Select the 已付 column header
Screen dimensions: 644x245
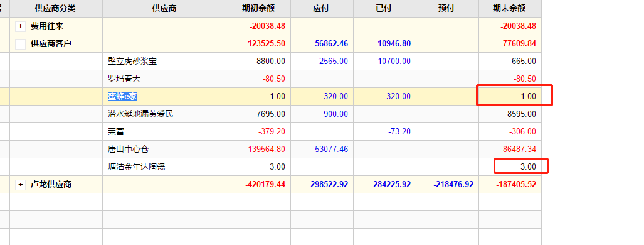coord(384,8)
